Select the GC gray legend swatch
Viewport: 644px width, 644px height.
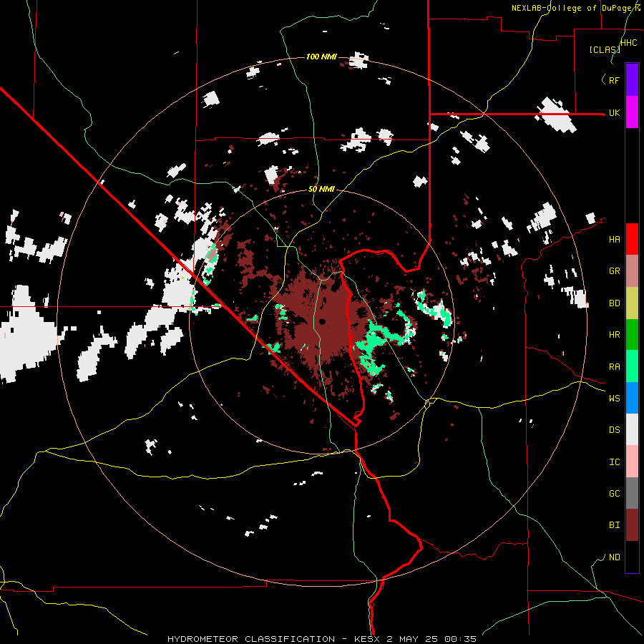point(632,493)
